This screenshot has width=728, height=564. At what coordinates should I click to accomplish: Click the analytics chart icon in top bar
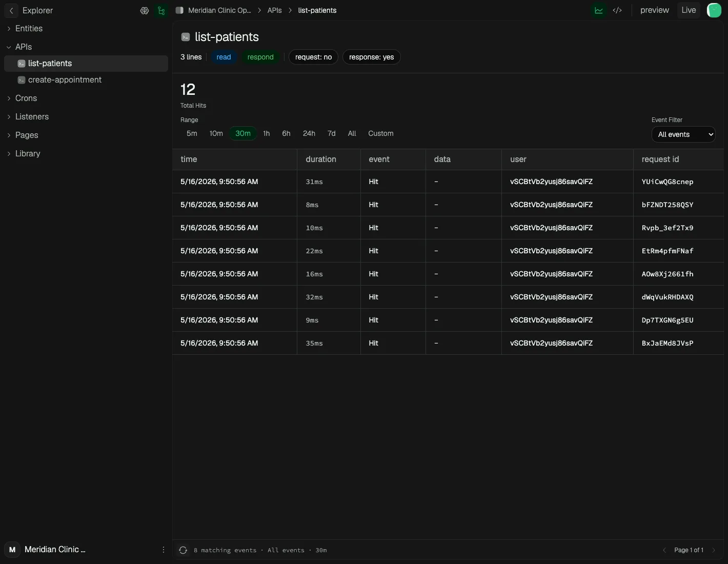pyautogui.click(x=598, y=10)
